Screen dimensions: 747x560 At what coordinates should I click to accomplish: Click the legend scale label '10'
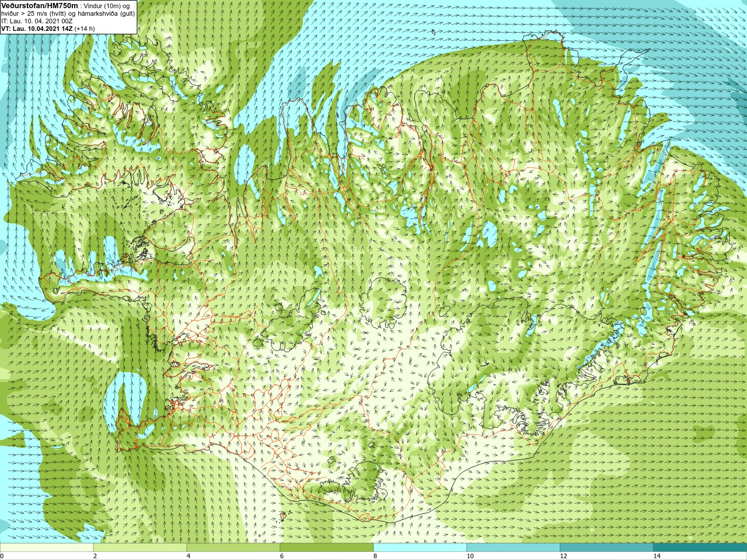click(x=470, y=556)
